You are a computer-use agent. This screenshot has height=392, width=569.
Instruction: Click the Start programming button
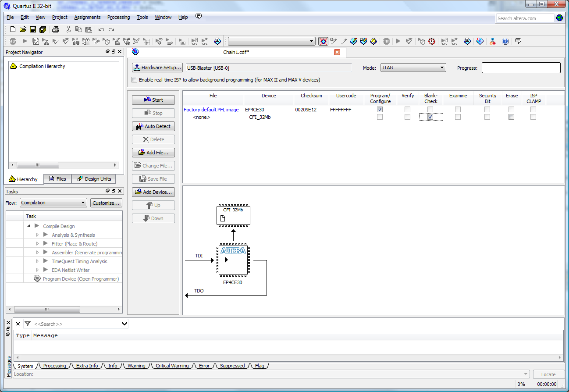point(153,100)
